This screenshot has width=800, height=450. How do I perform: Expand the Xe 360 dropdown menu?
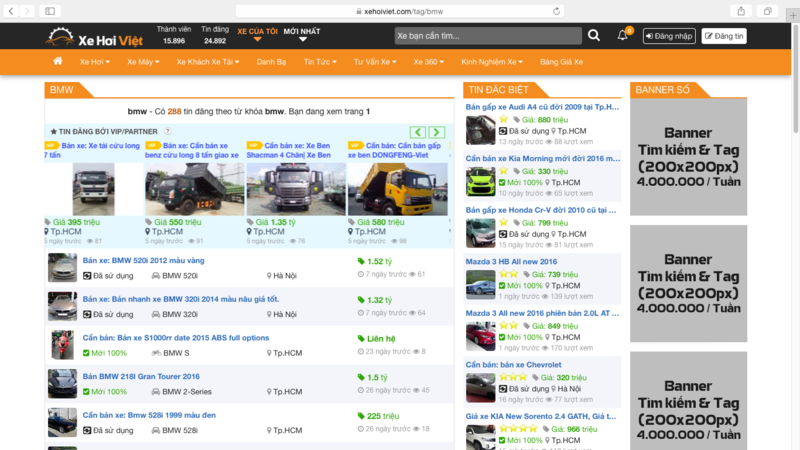point(429,62)
